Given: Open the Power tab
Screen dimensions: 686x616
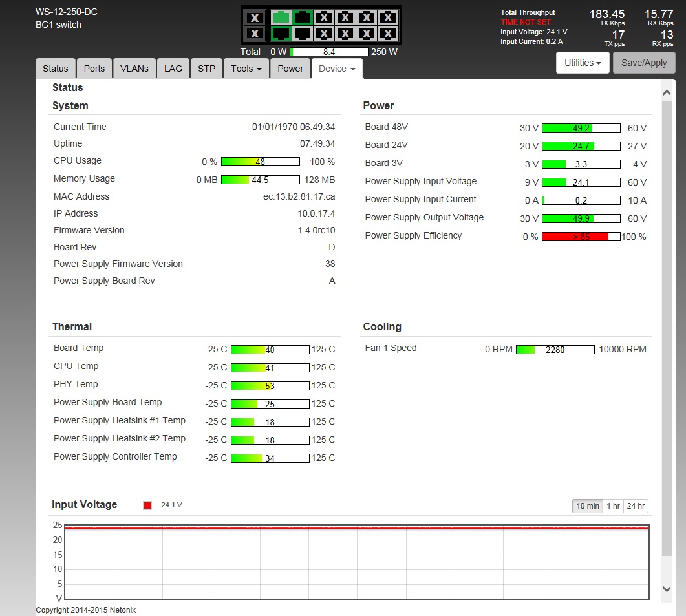Looking at the screenshot, I should tap(290, 69).
